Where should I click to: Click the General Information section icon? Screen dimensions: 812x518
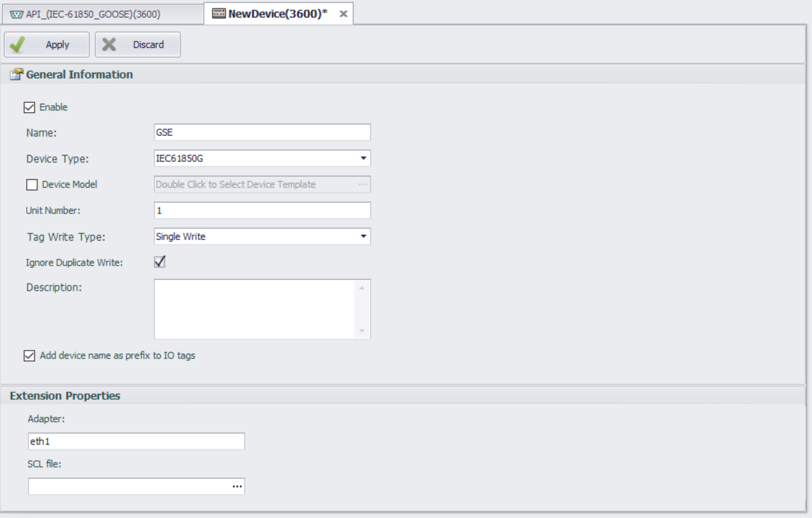coord(16,74)
